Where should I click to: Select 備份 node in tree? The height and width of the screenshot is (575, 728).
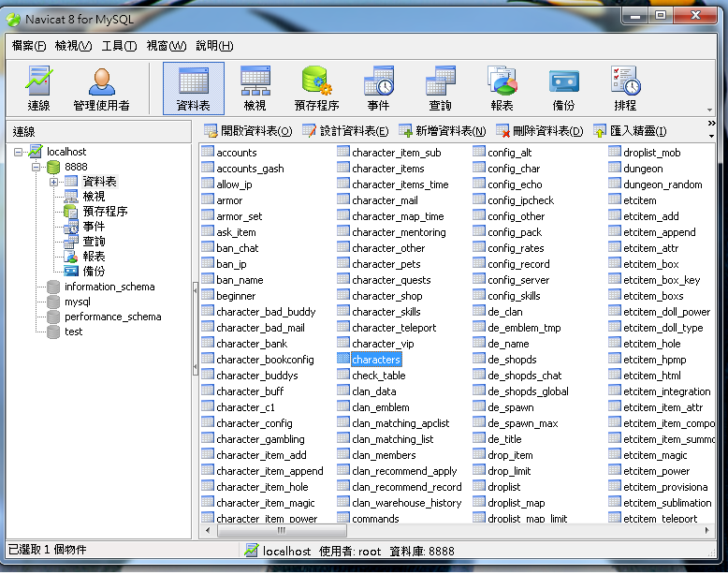94,271
